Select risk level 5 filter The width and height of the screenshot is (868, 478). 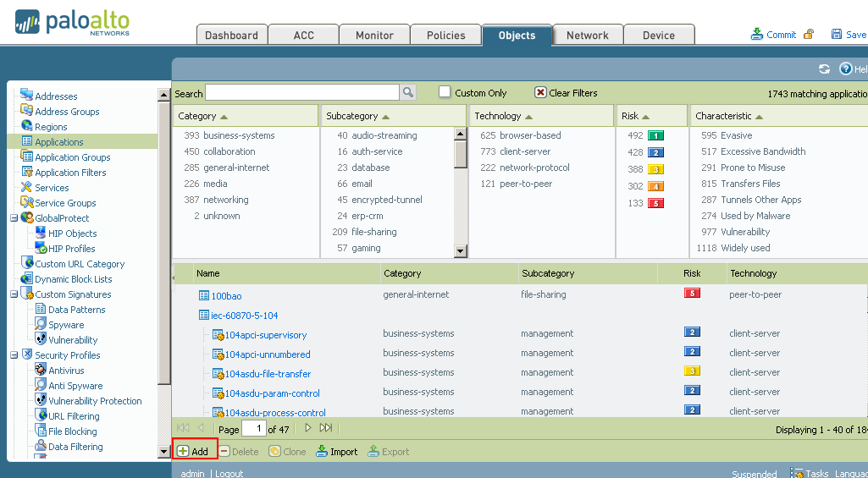click(655, 203)
